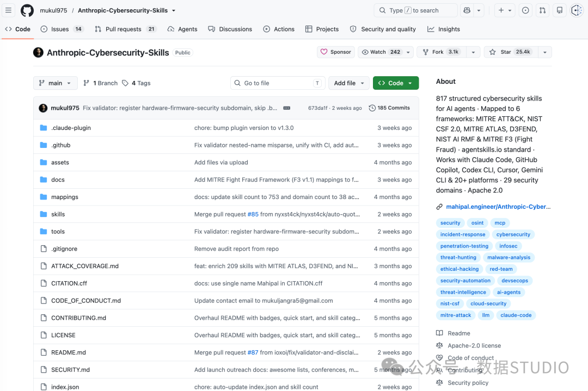The image size is (588, 391).
Task: Fork the repository
Action: [440, 52]
